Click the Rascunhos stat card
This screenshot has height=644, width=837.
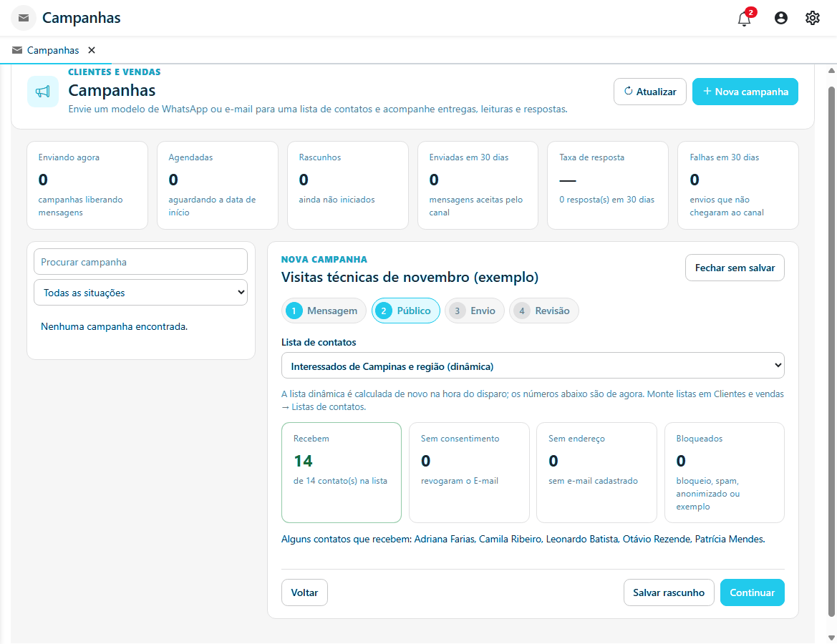[x=347, y=185]
